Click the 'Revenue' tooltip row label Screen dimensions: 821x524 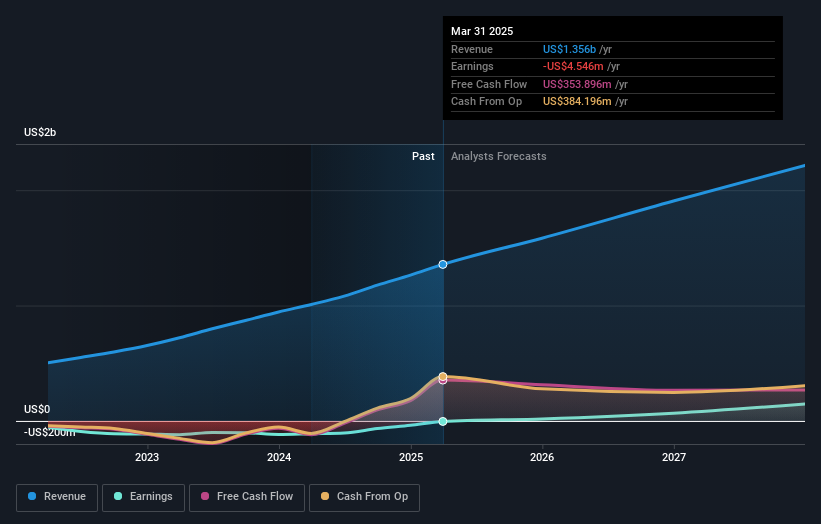click(472, 49)
